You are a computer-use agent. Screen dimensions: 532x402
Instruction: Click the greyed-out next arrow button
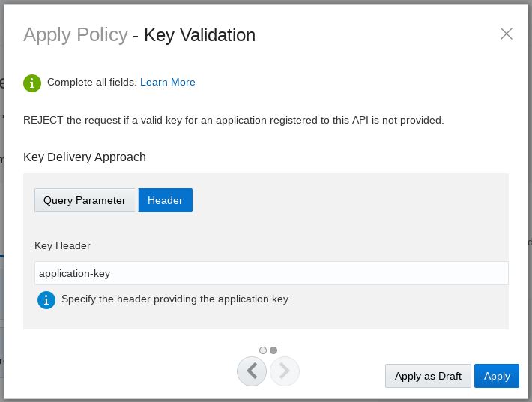285,371
